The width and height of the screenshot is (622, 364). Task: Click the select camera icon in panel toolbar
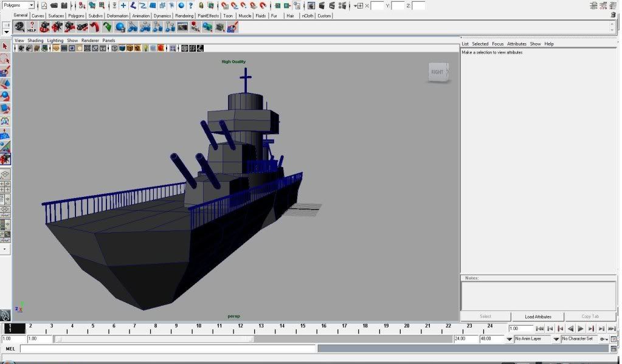pos(22,49)
